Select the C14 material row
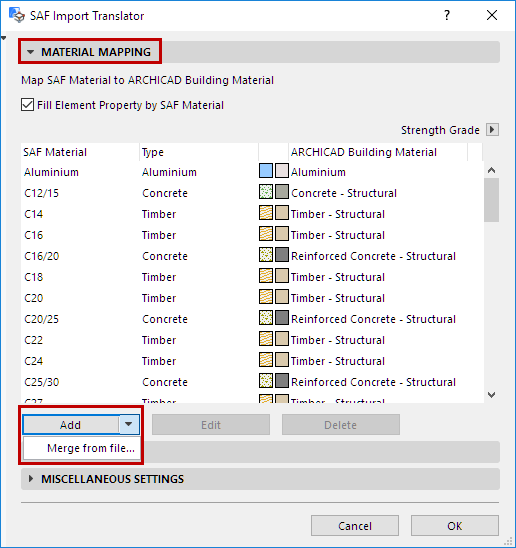Image resolution: width=516 pixels, height=548 pixels. click(x=252, y=214)
